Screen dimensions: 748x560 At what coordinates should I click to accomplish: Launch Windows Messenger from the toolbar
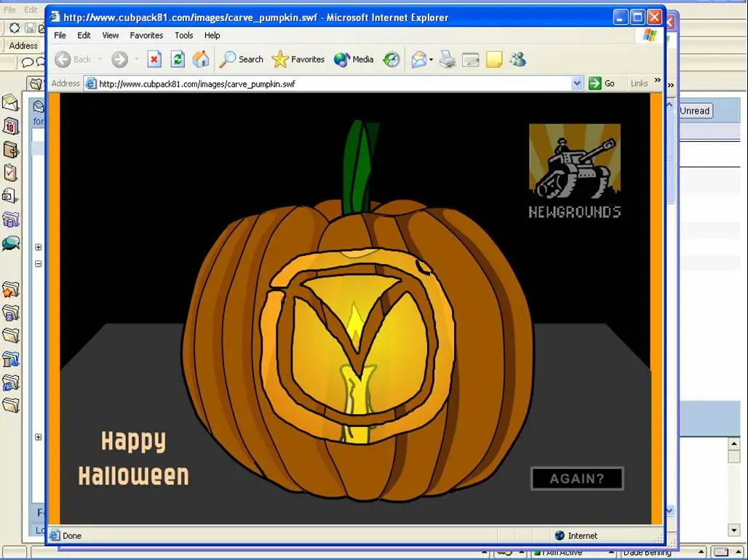517,59
